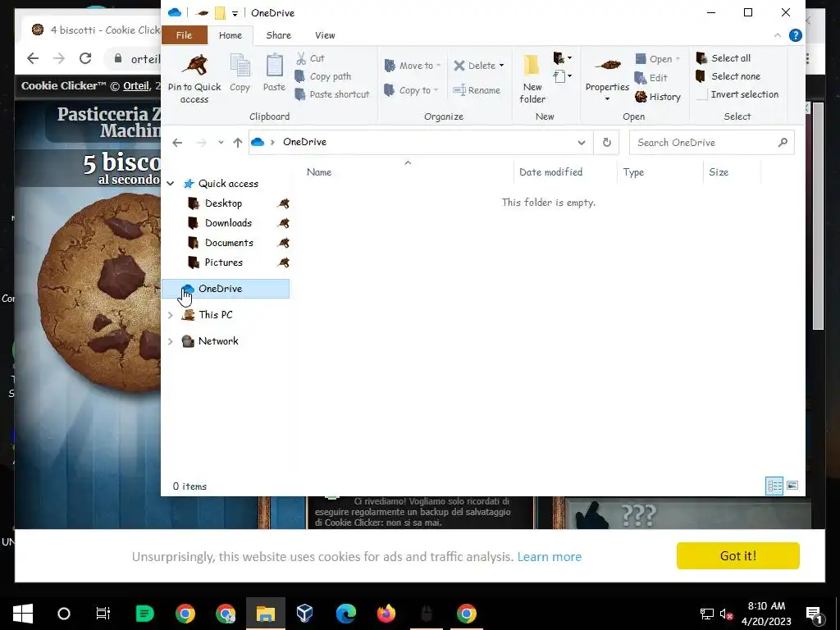
Task: Open Documents in Quick access
Action: [229, 243]
